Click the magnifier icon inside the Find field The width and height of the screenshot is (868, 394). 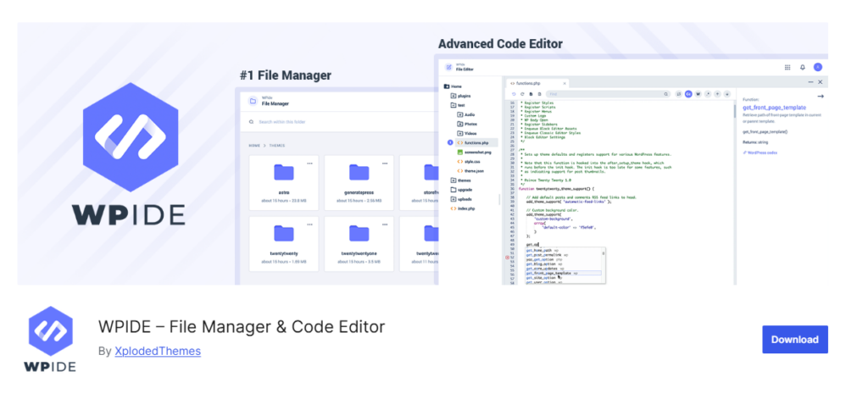tap(666, 95)
